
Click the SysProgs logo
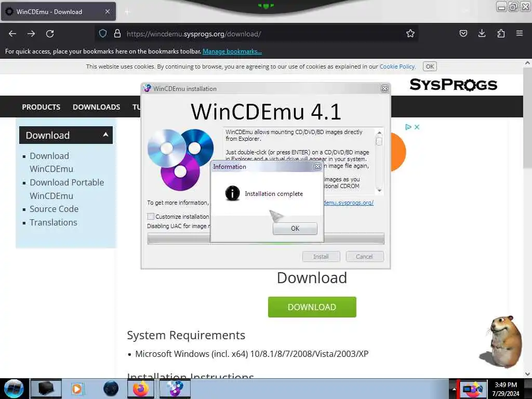click(x=453, y=85)
